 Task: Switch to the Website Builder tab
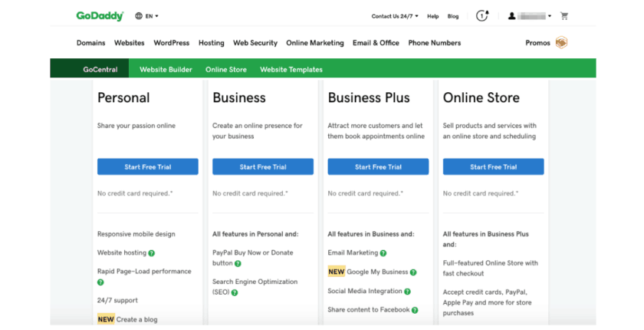(166, 69)
